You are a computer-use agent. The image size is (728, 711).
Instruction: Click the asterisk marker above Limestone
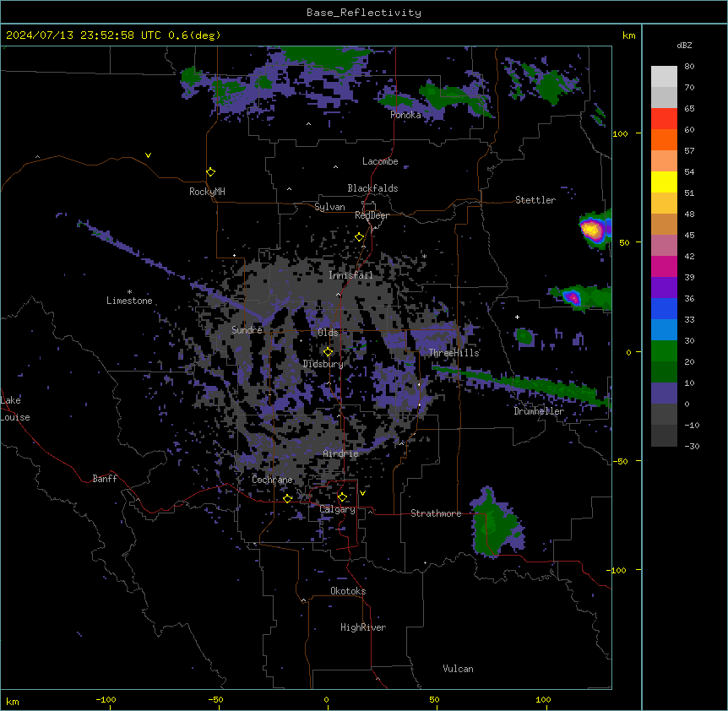129,291
